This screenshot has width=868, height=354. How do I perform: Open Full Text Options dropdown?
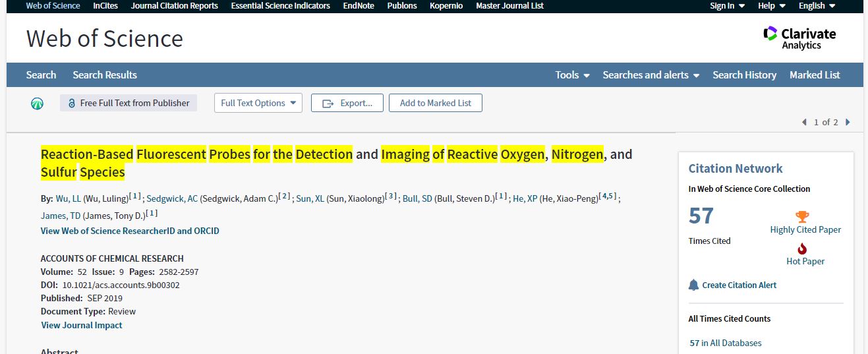pos(258,103)
